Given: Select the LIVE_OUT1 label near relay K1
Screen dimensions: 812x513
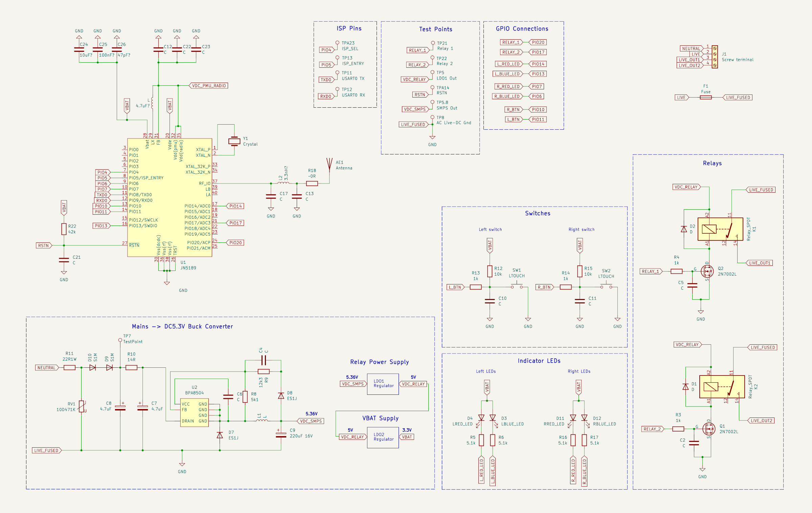Looking at the screenshot, I should pos(759,263).
